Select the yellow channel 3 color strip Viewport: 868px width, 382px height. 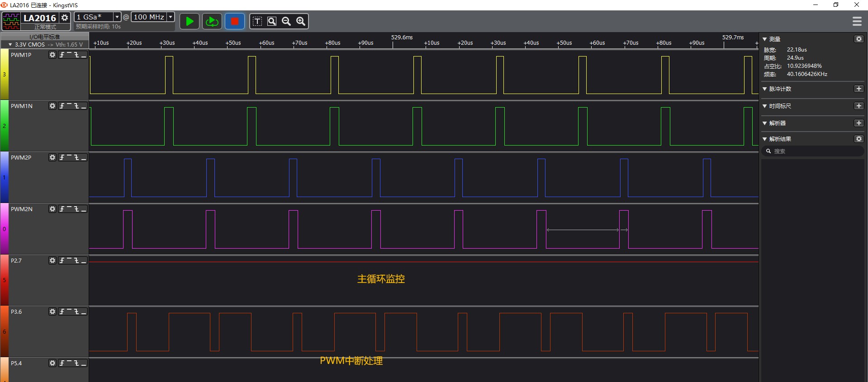click(4, 74)
